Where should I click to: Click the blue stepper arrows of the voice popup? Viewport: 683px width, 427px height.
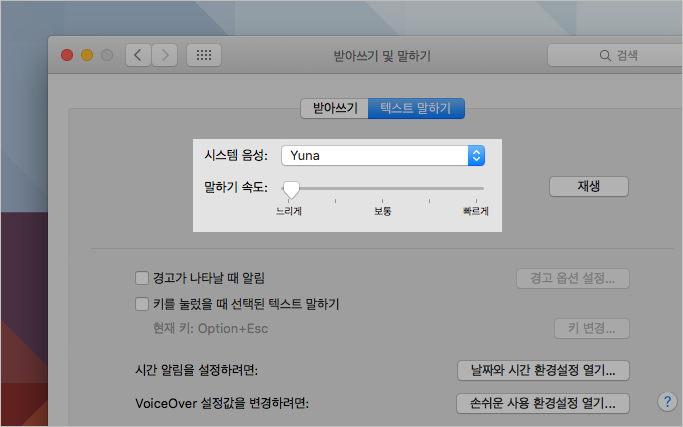tap(477, 156)
